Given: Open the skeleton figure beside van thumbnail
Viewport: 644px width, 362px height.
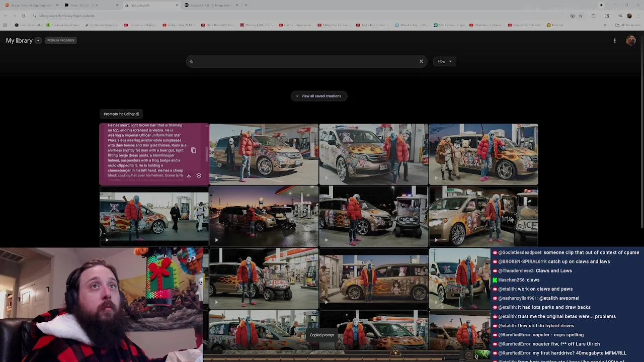Looking at the screenshot, I should tap(264, 154).
